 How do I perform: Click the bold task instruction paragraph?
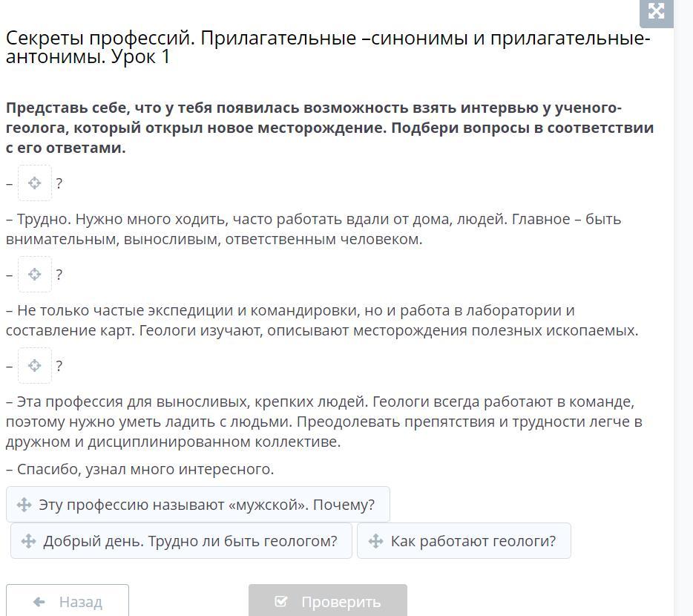pyautogui.click(x=329, y=128)
